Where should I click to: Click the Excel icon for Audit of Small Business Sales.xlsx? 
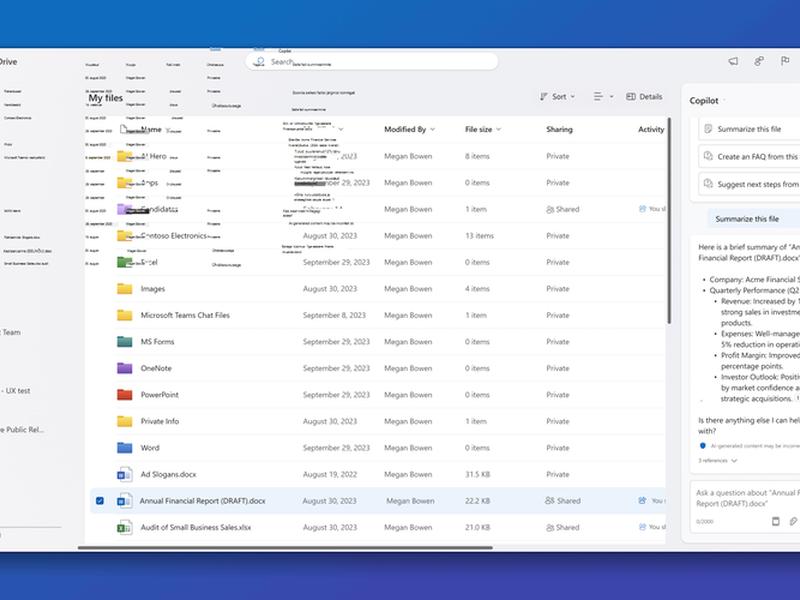tap(124, 528)
